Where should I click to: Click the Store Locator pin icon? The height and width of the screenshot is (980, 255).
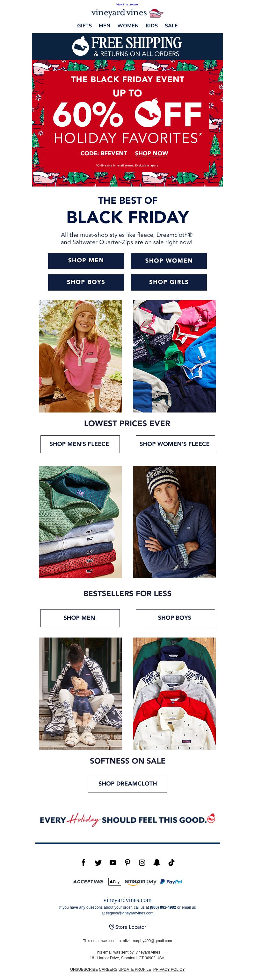(112, 927)
